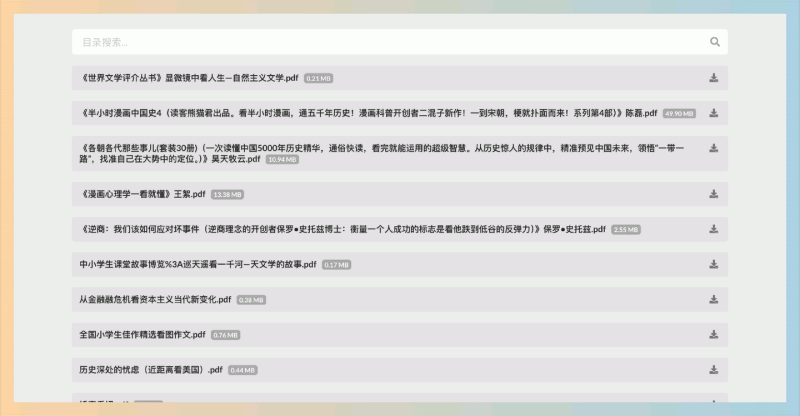Click the 10.94 MB size badge
The height and width of the screenshot is (416, 800).
point(282,159)
